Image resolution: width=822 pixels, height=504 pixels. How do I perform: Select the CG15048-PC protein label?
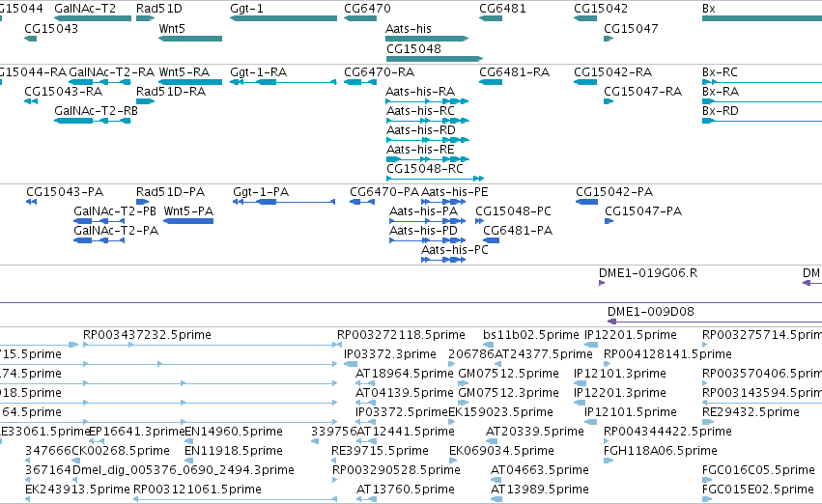coord(513,211)
